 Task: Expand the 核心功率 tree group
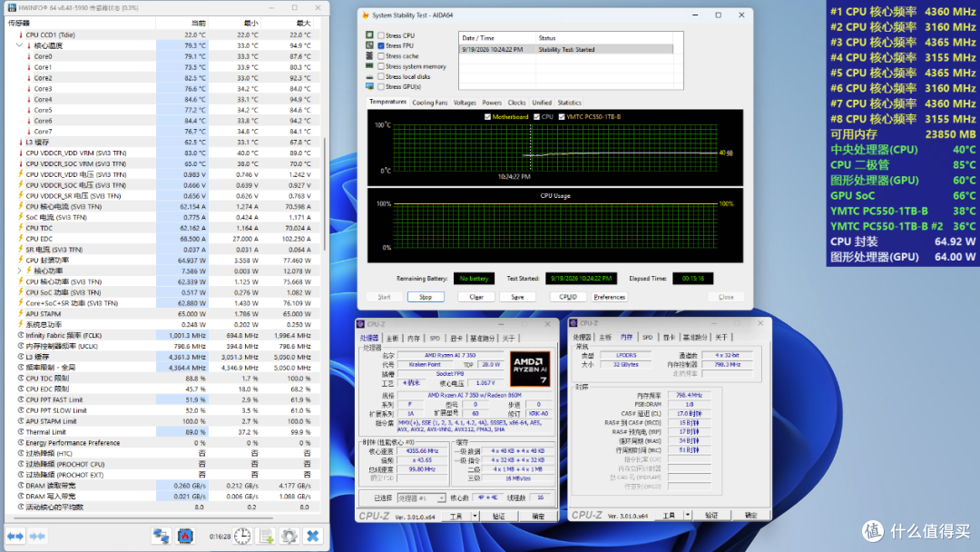coord(19,271)
